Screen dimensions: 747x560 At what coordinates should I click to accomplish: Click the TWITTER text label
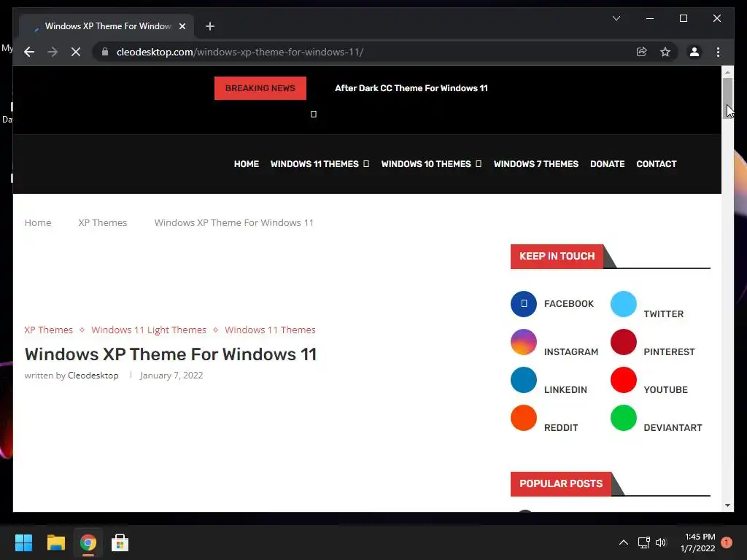(663, 314)
